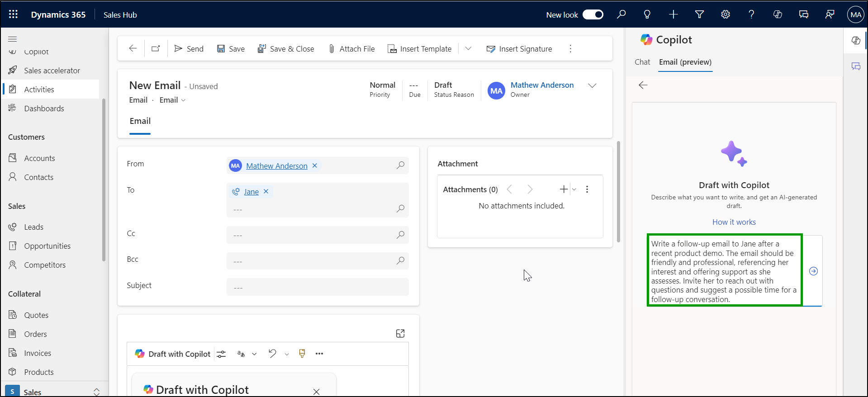The height and width of the screenshot is (397, 868).
Task: Open Sales accelerator in the sidebar
Action: coord(52,71)
